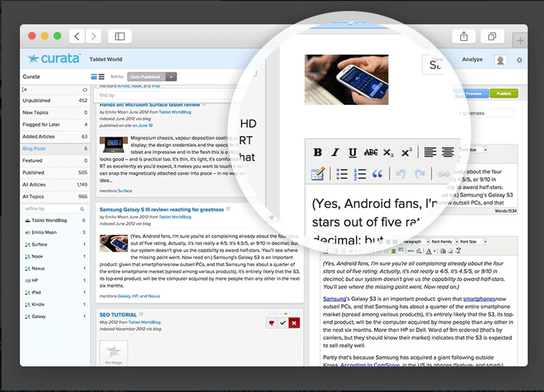Select Unpublished in the Curate sidebar
This screenshot has width=544, height=392.
point(55,101)
